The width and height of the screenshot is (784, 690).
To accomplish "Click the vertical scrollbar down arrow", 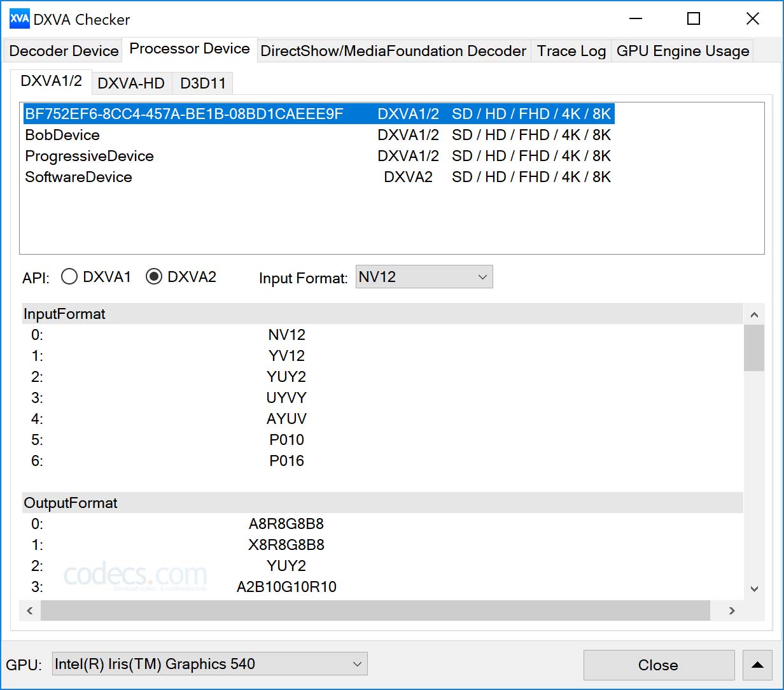I will point(754,589).
